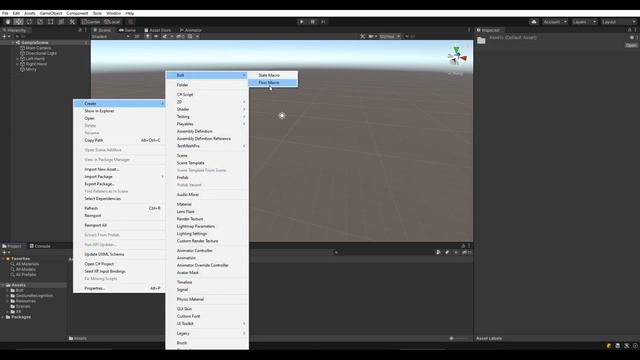Screen dimensions: 640x360
Task: Open the scene camera settings icon
Action: 372,36
